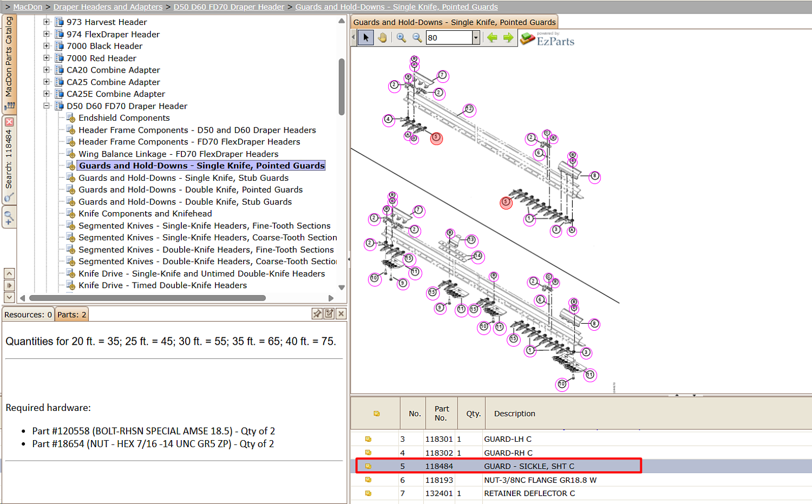Click the Description column header
Screen dimensions: 812x504
coord(514,414)
